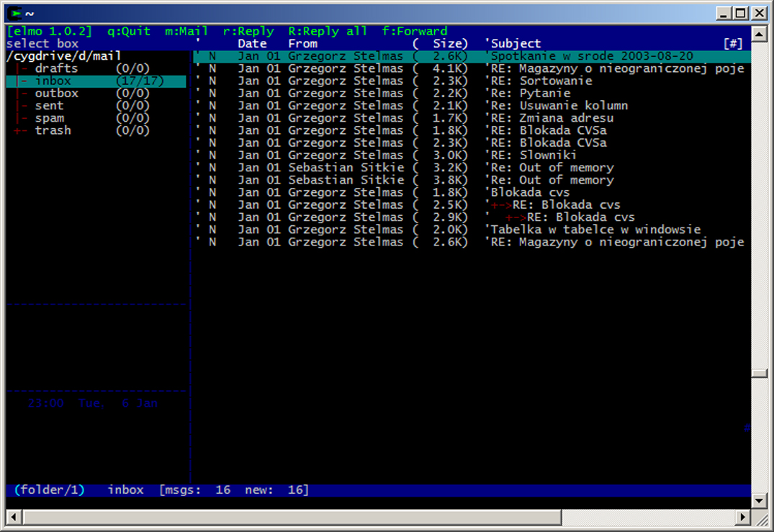Select the m:Mail command label
The image size is (774, 532).
[x=186, y=31]
